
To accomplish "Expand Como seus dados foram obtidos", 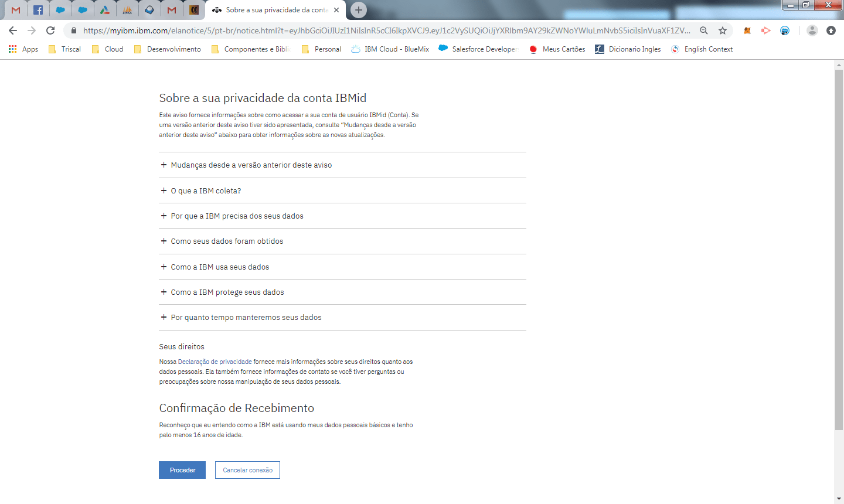I will (x=342, y=241).
